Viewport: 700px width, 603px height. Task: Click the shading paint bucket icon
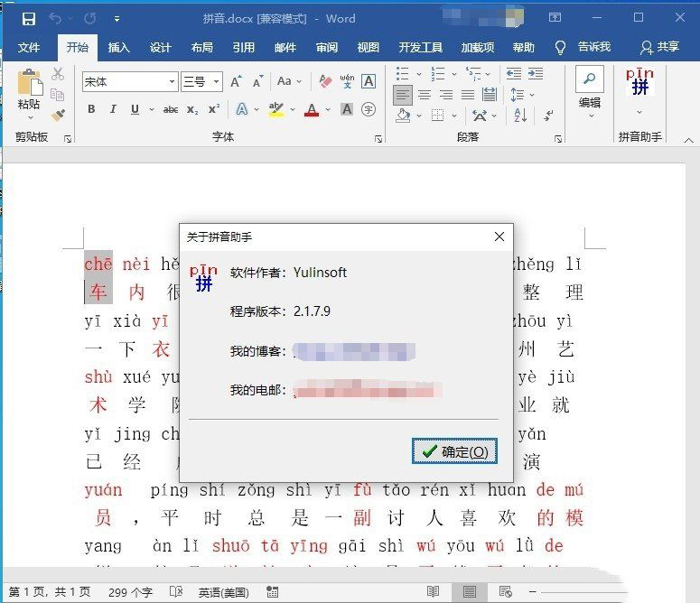click(403, 116)
